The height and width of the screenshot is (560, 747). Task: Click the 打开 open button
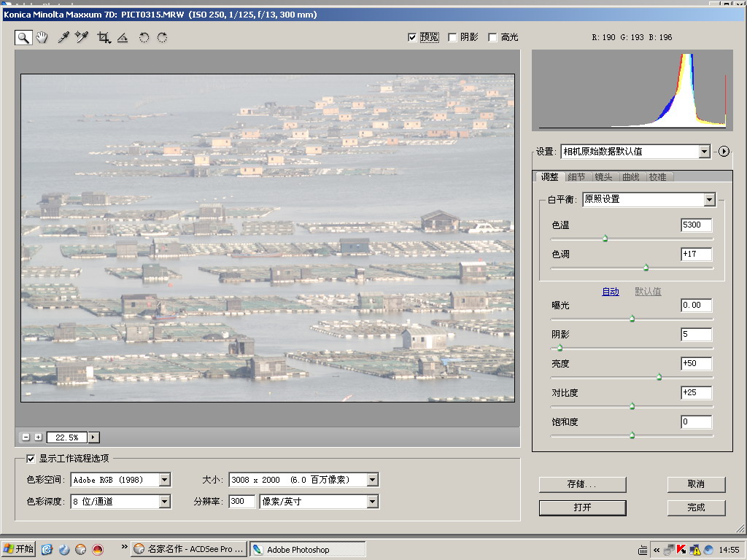[582, 507]
